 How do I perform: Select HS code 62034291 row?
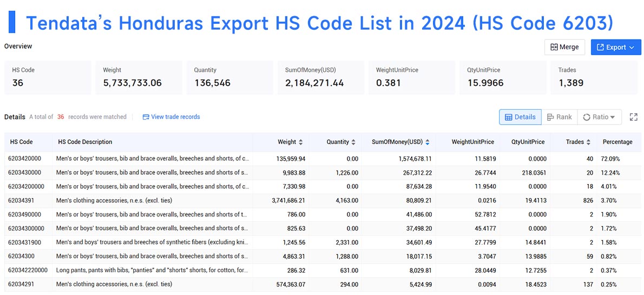[x=322, y=284]
